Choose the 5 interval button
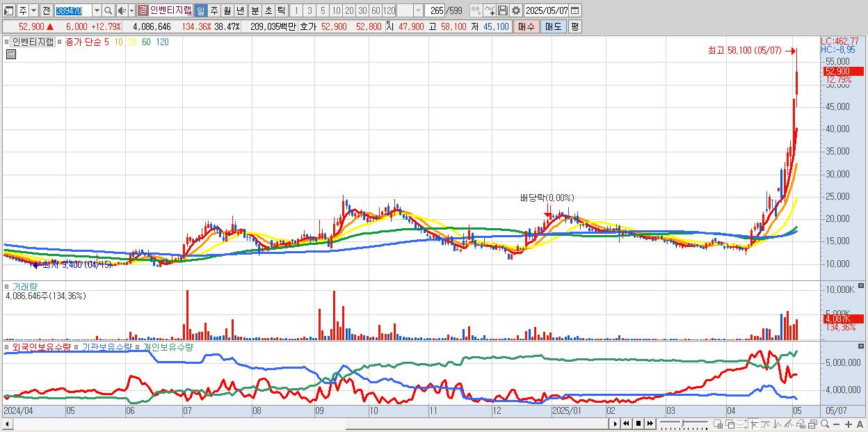The width and height of the screenshot is (868, 432). click(x=323, y=10)
